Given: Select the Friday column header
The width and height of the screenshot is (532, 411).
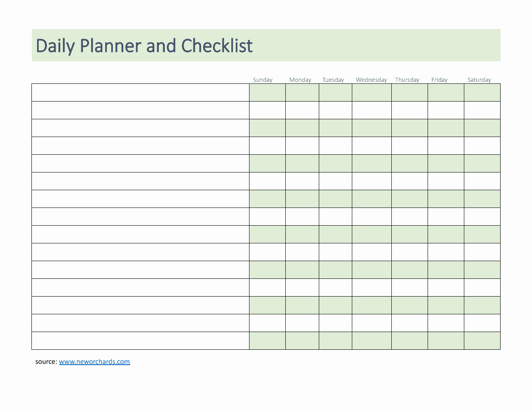Looking at the screenshot, I should (439, 80).
